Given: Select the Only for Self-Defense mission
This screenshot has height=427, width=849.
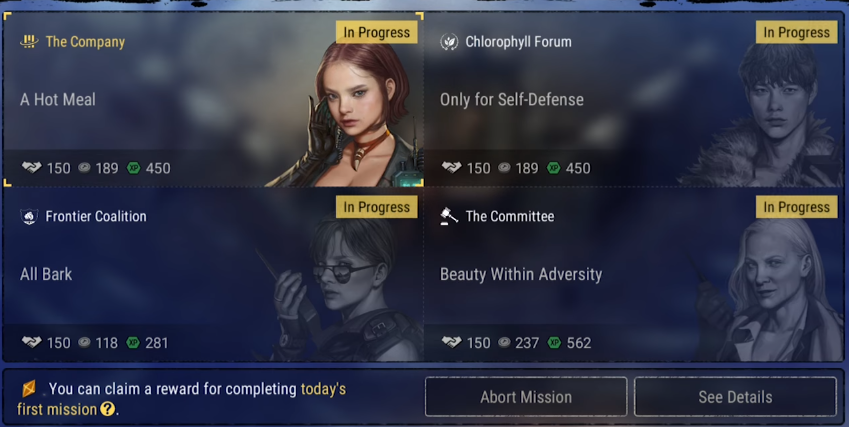Looking at the screenshot, I should (x=634, y=100).
